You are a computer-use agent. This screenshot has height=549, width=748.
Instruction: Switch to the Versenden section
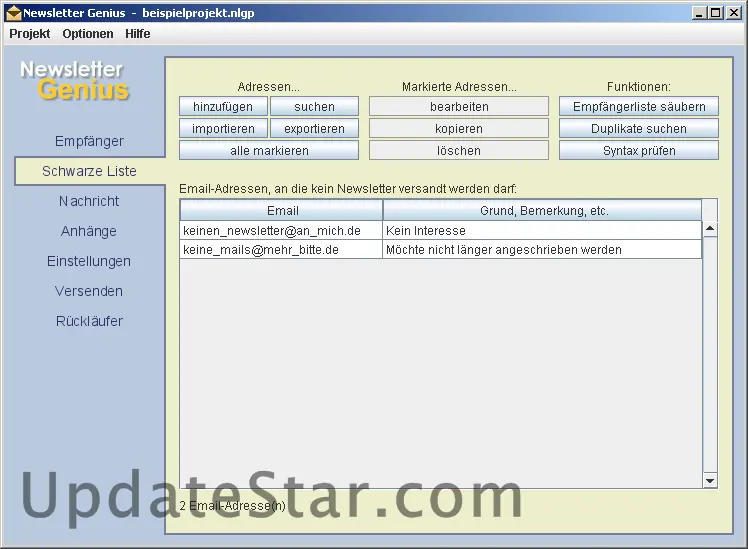[x=89, y=291]
